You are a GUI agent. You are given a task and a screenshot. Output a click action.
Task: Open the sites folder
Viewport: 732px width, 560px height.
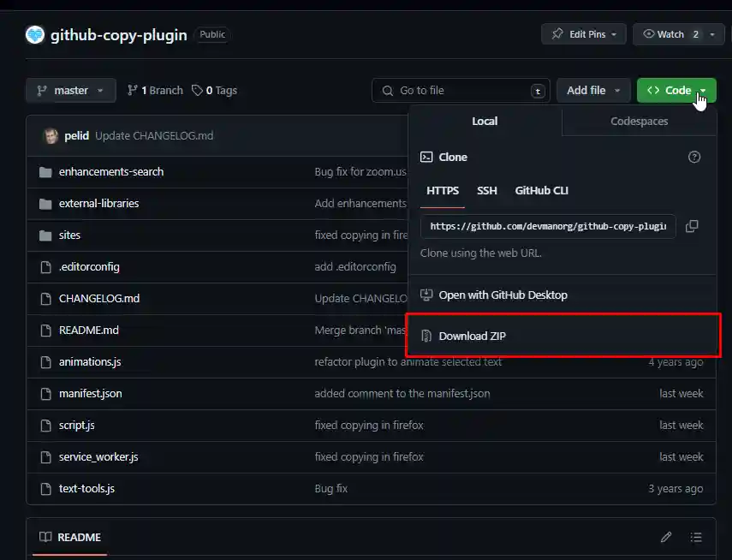[69, 235]
